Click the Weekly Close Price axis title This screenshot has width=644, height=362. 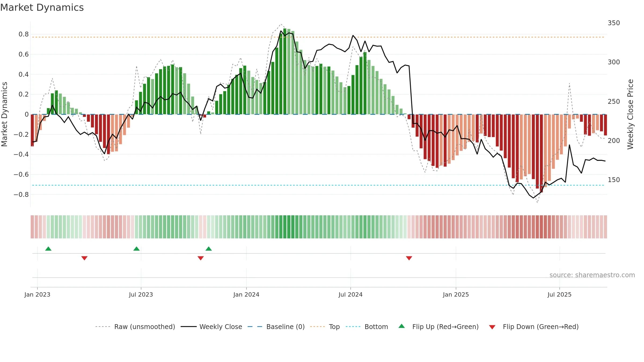630,114
